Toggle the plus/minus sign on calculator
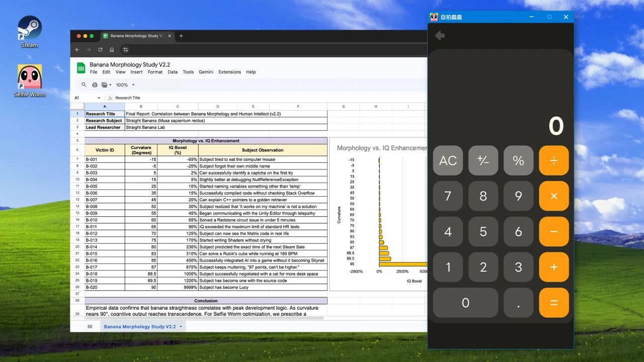Image resolution: width=644 pixels, height=362 pixels. [x=483, y=160]
